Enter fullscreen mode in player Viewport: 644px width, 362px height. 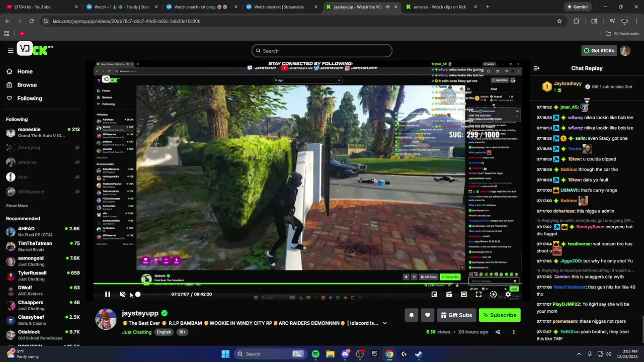(x=478, y=294)
